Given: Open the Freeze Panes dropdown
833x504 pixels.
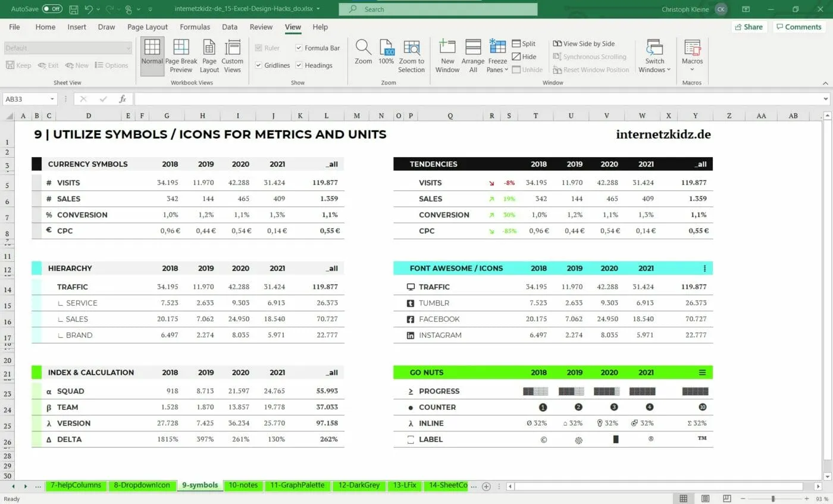Looking at the screenshot, I should pyautogui.click(x=496, y=55).
